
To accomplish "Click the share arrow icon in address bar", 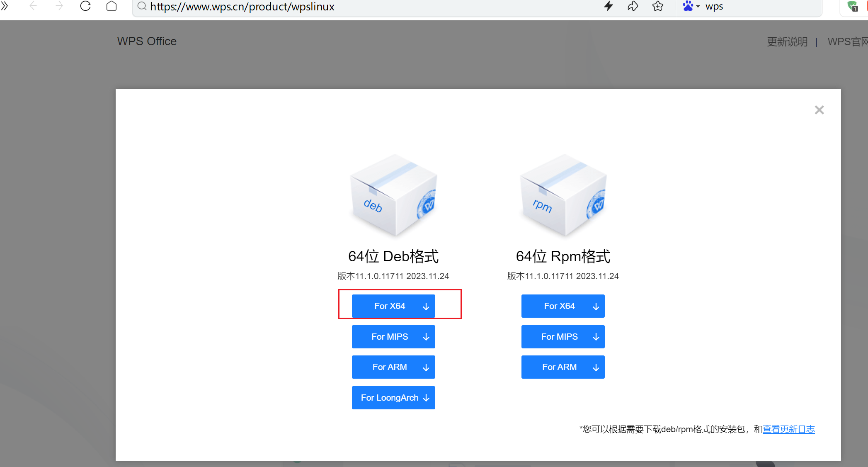I will [633, 6].
